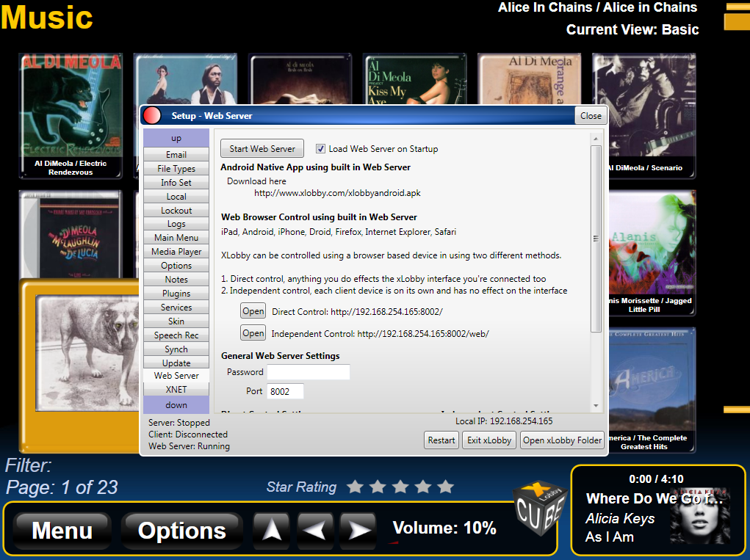Viewport: 750px width, 560px height.
Task: Click the xLobby Cube logo
Action: tap(539, 509)
